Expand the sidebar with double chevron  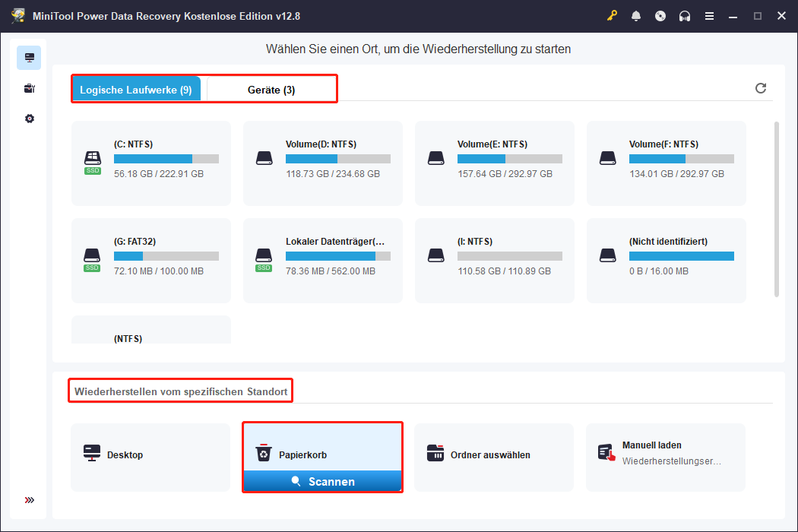(30, 500)
